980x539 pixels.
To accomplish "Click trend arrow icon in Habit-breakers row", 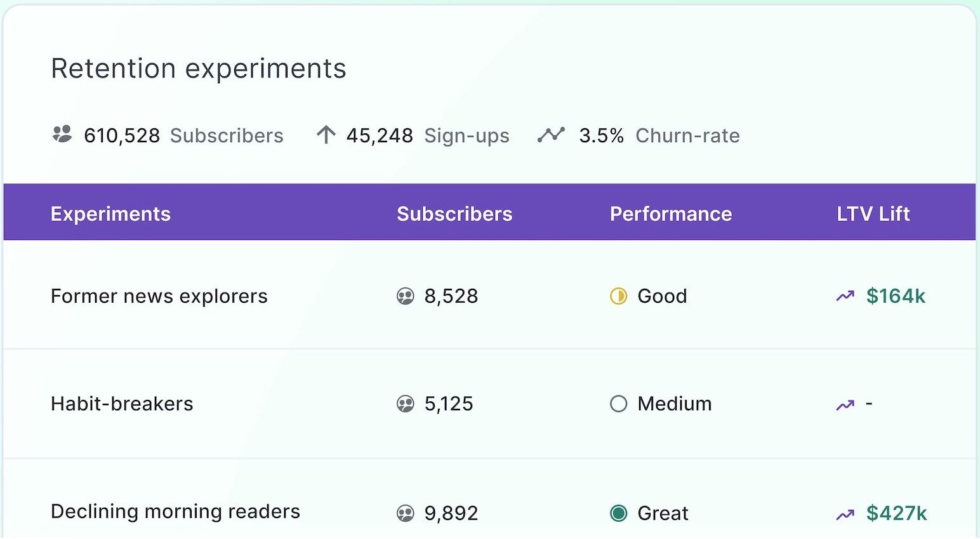I will pos(845,404).
